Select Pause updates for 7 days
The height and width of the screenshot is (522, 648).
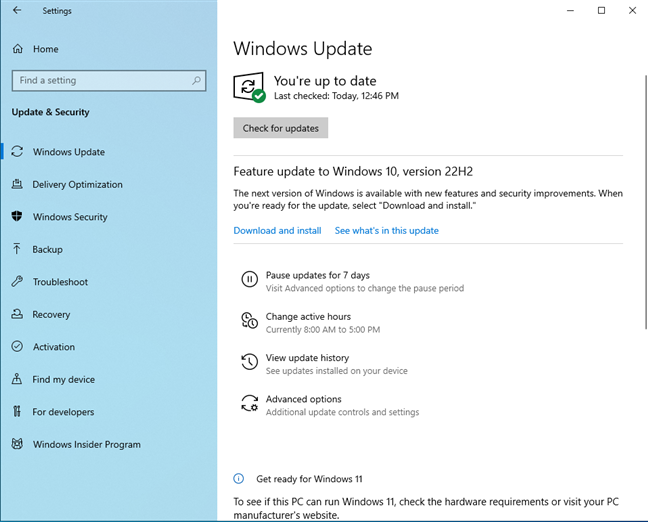click(317, 275)
